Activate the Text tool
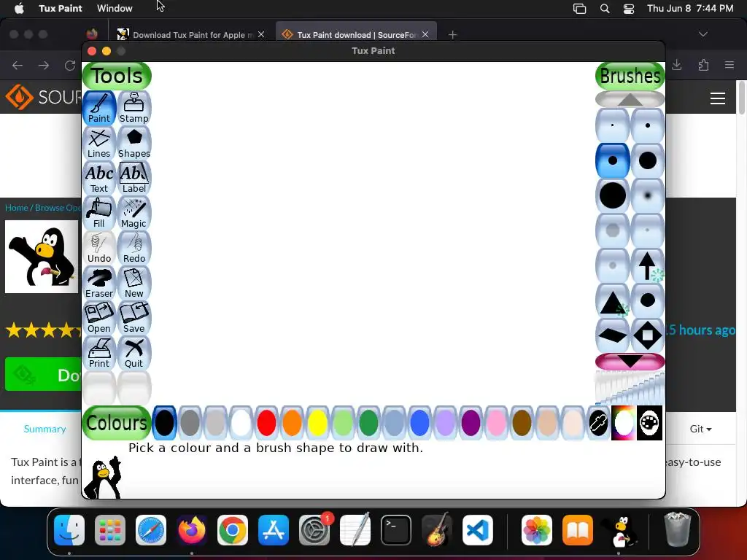Viewport: 747px width, 560px height. tap(99, 178)
